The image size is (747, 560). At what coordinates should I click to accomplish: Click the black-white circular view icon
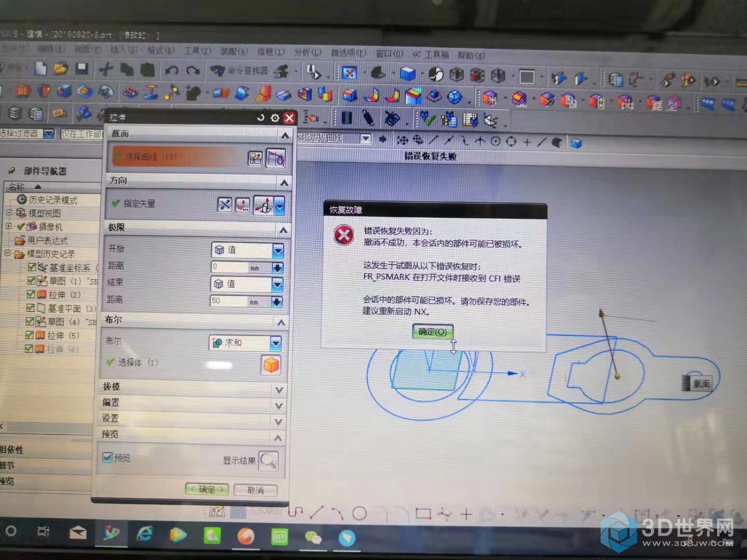[x=436, y=75]
